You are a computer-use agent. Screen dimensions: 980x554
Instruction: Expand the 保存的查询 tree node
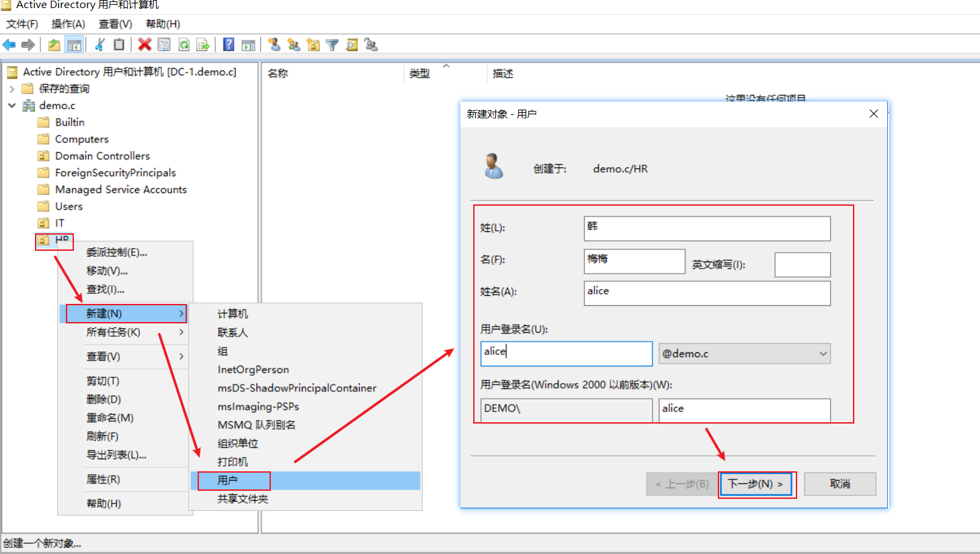coord(12,89)
